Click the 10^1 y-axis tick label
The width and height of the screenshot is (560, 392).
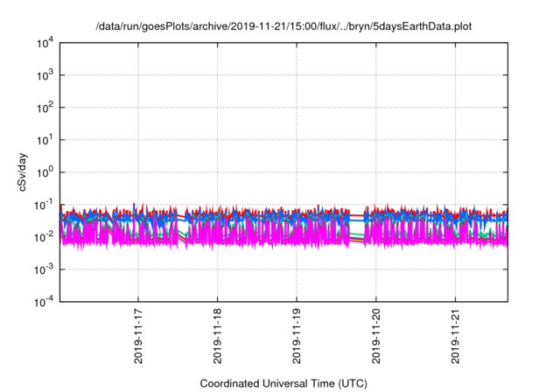(x=45, y=140)
